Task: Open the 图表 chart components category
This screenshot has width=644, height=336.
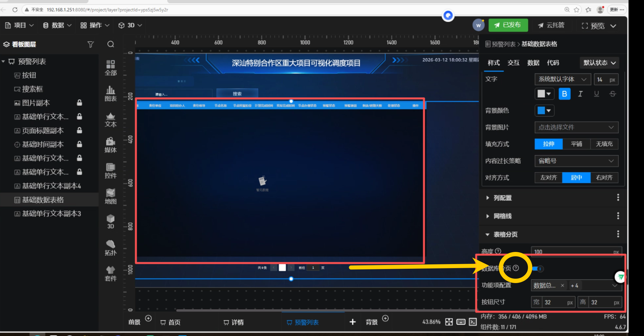Action: tap(110, 93)
